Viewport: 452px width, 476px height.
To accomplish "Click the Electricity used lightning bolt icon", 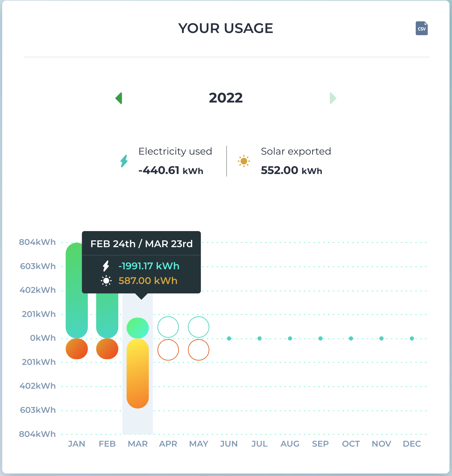I will tap(124, 161).
